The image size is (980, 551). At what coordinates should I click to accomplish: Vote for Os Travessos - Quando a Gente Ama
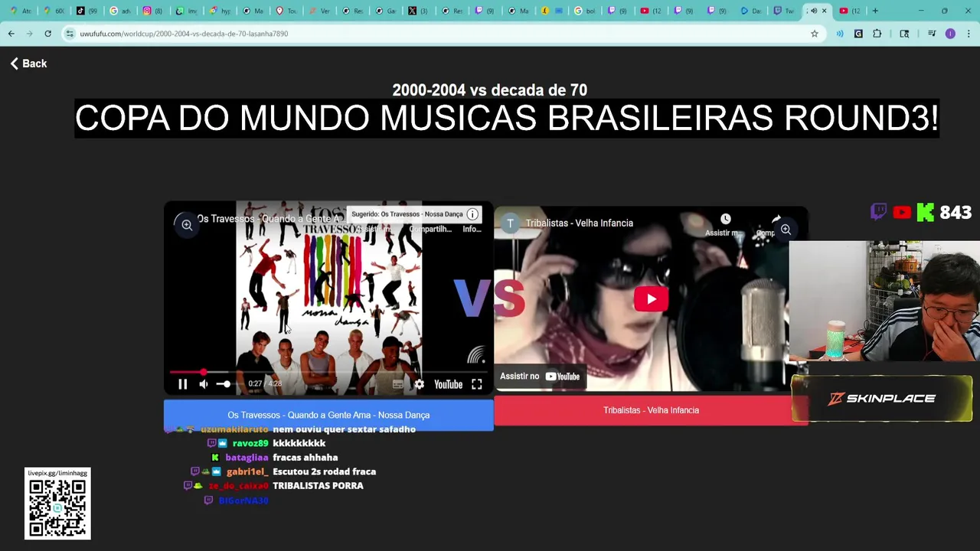[x=328, y=415]
